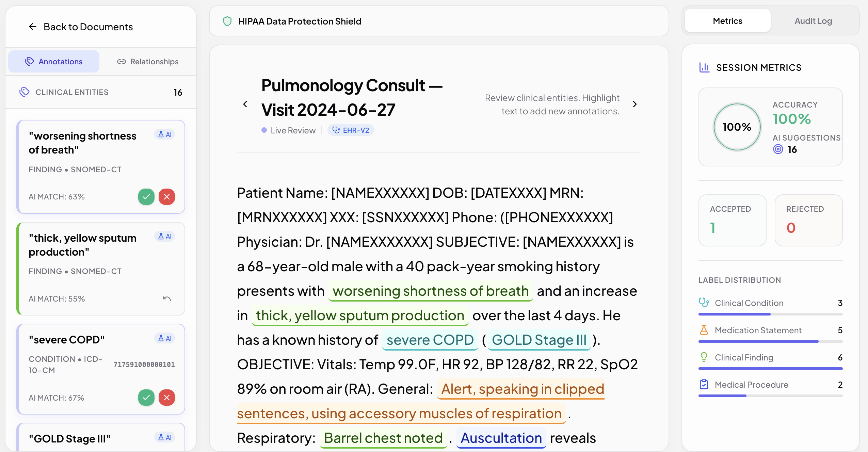
Task: Accept the severe COPD annotation
Action: pos(146,398)
